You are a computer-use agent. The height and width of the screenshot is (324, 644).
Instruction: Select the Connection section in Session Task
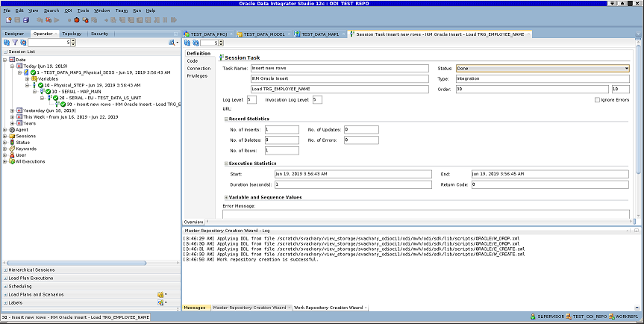tap(198, 68)
